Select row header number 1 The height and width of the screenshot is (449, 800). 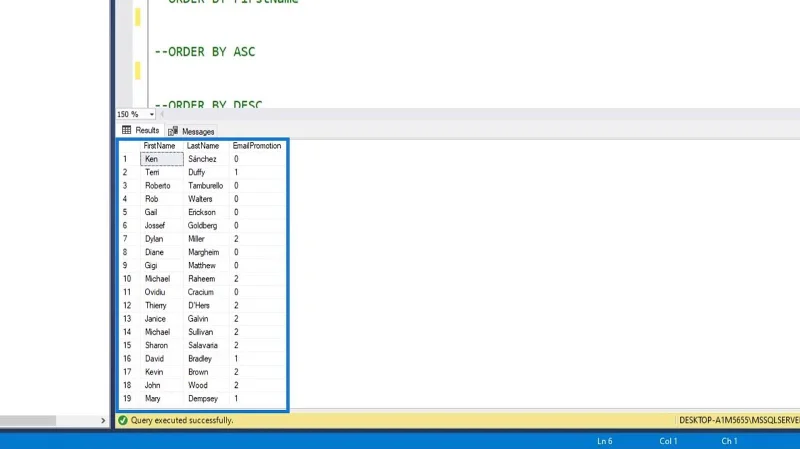coord(130,159)
